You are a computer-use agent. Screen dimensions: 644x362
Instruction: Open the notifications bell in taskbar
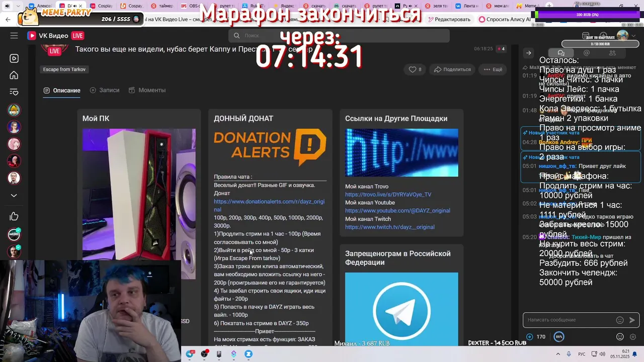tap(635, 354)
